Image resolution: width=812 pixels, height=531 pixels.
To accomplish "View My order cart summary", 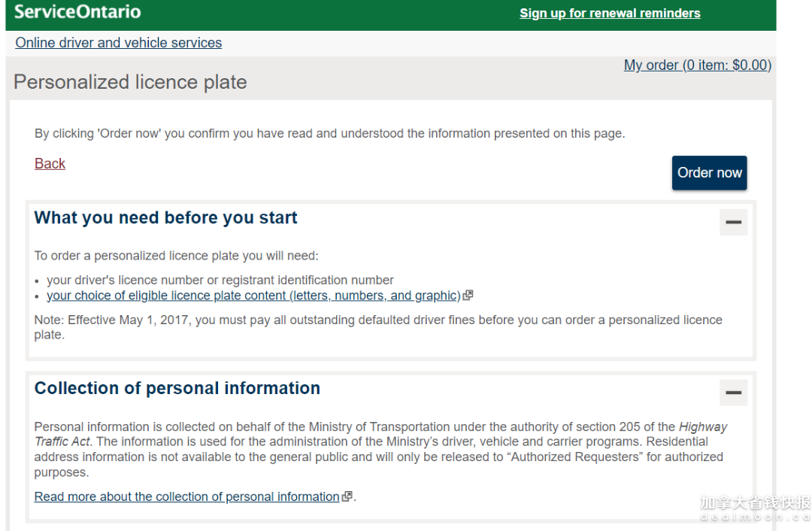I will (x=697, y=65).
